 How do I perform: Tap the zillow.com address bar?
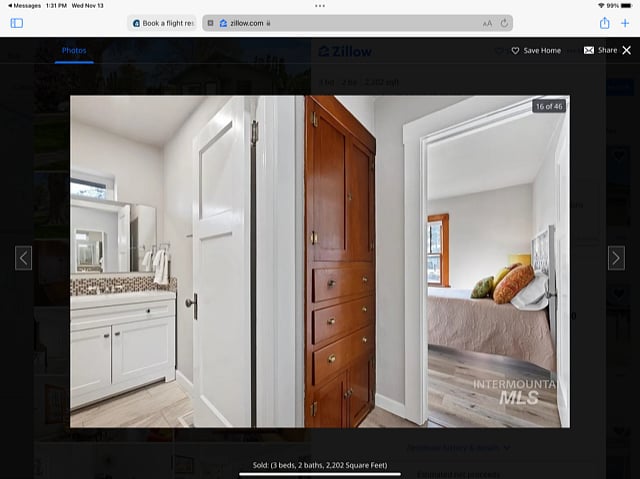point(358,23)
